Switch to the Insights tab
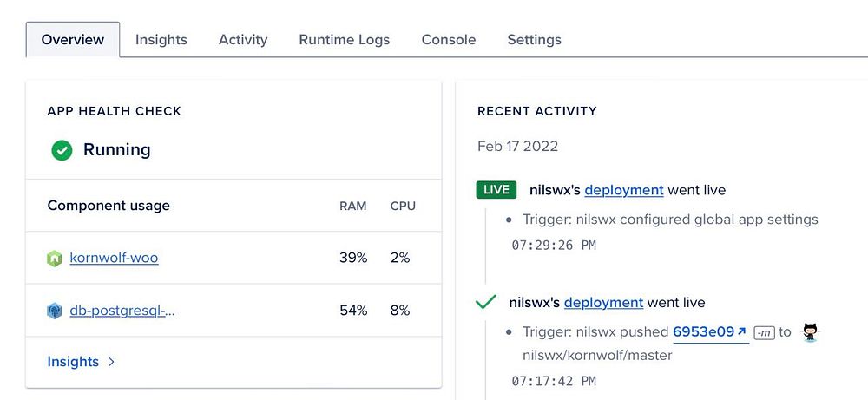This screenshot has width=868, height=400. 161,40
